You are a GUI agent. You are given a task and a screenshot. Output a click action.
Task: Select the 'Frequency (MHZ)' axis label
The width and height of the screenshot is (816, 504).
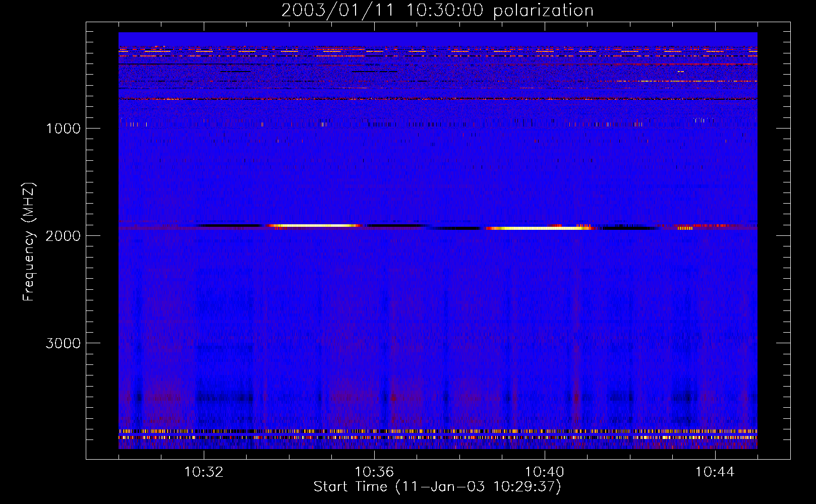click(x=29, y=242)
